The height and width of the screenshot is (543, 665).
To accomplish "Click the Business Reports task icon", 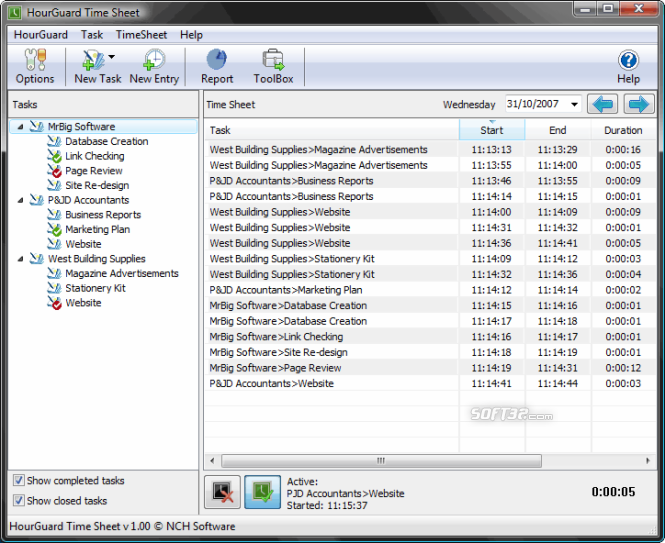I will tap(54, 215).
